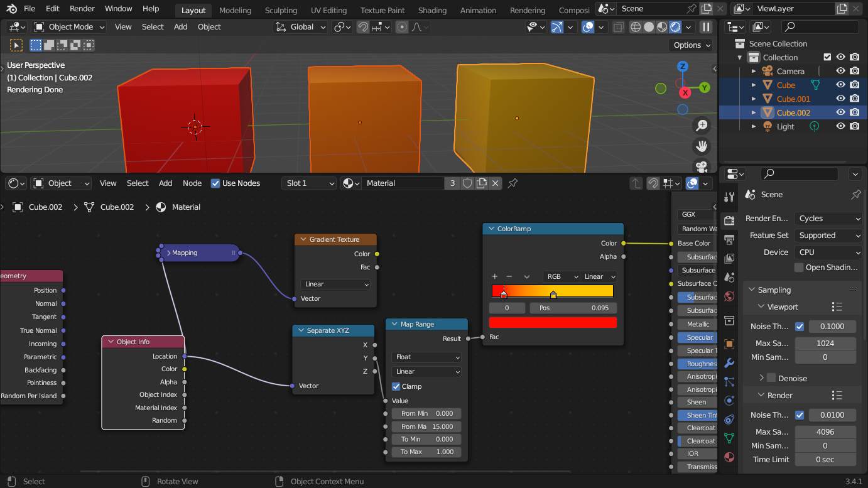Open the node editor Add menu
The width and height of the screenshot is (868, 488).
pyautogui.click(x=165, y=183)
